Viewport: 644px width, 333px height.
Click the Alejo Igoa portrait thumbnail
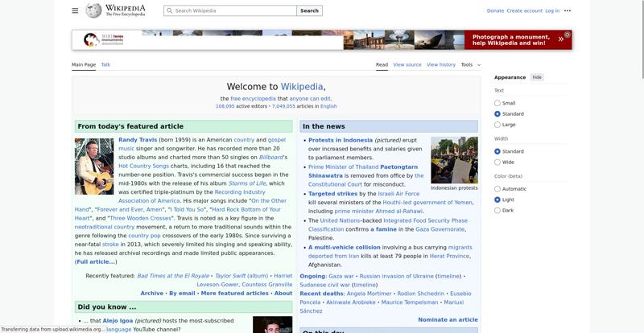[x=272, y=325]
